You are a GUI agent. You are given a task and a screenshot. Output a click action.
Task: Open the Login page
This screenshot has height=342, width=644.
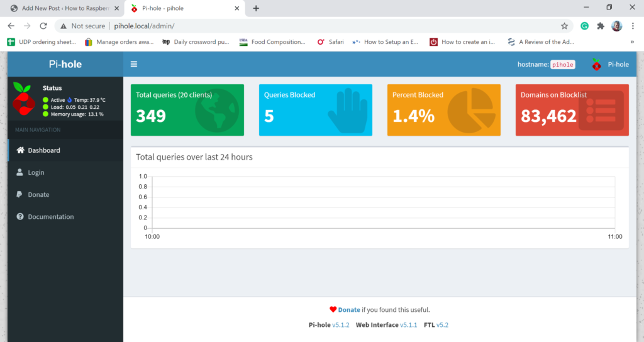65,172
